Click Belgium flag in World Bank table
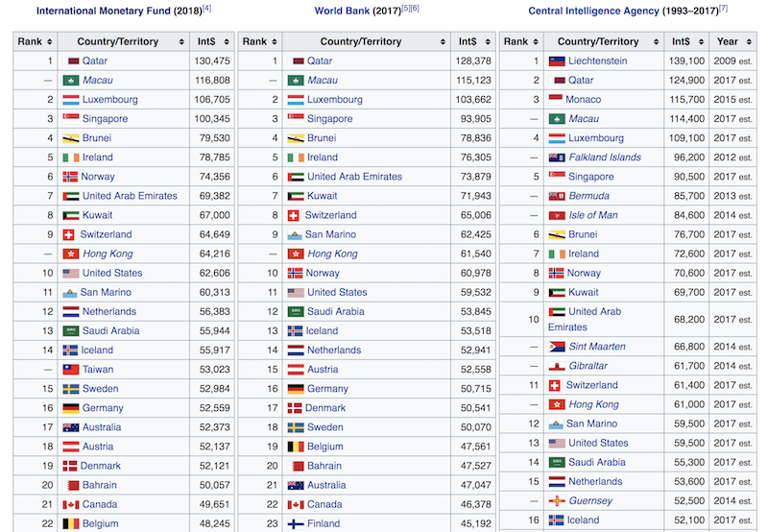Image resolution: width=768 pixels, height=532 pixels. (296, 447)
